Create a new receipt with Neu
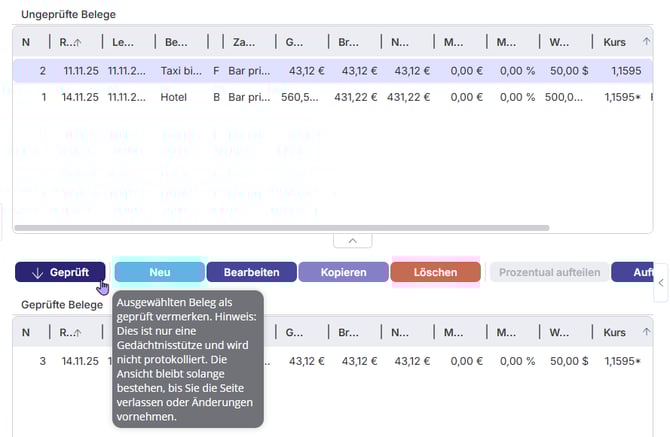Viewport: 670px width, 437px height. (x=159, y=272)
